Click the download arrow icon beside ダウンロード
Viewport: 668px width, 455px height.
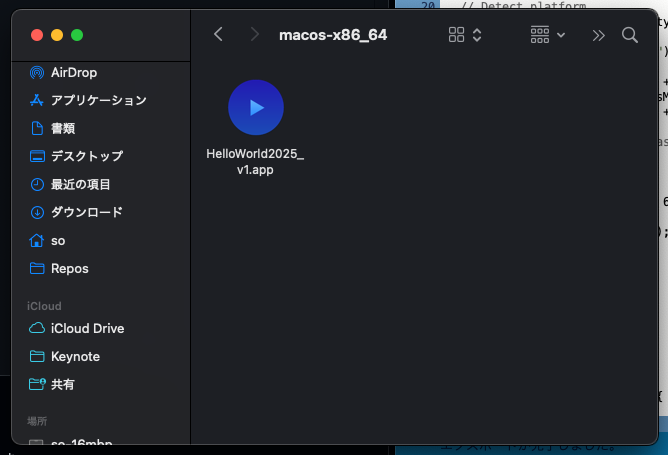click(x=37, y=212)
